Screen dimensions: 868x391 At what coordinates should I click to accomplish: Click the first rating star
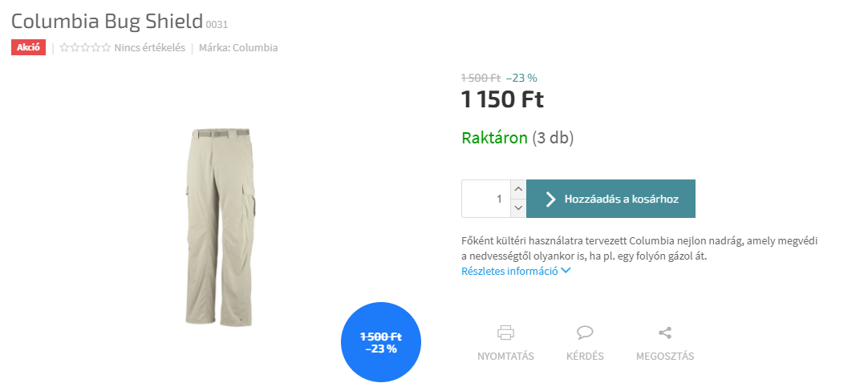click(x=64, y=47)
